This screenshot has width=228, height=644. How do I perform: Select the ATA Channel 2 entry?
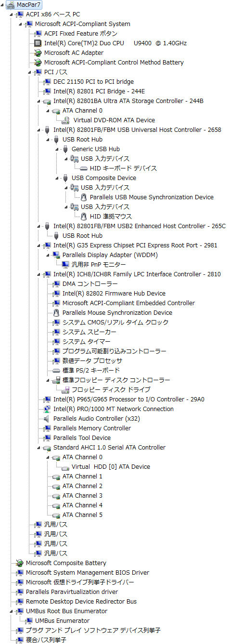[x=82, y=486]
